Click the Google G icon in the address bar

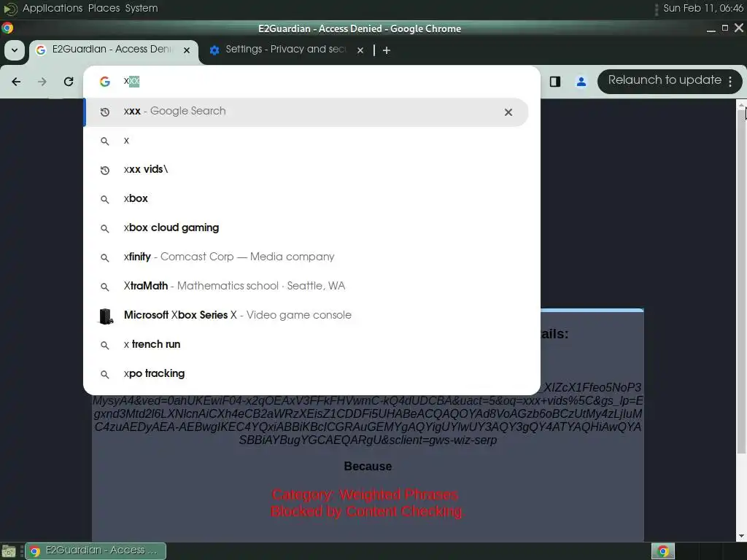(x=105, y=82)
